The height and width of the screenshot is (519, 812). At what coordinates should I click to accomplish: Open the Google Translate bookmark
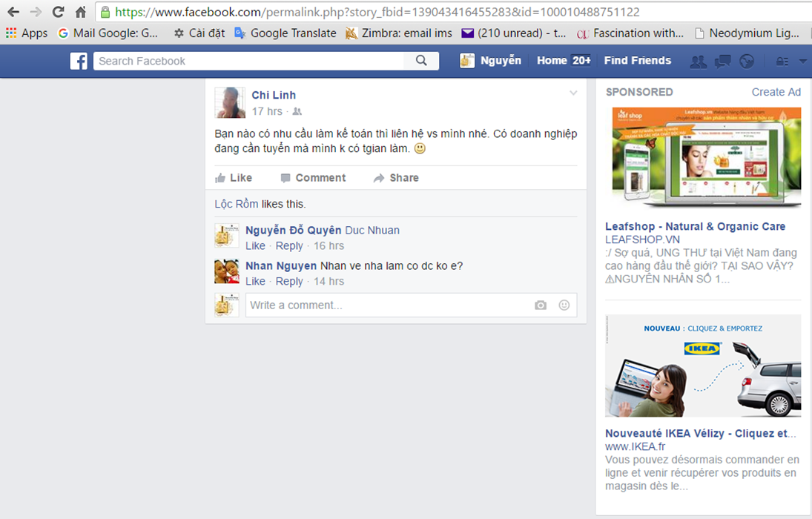coord(285,33)
